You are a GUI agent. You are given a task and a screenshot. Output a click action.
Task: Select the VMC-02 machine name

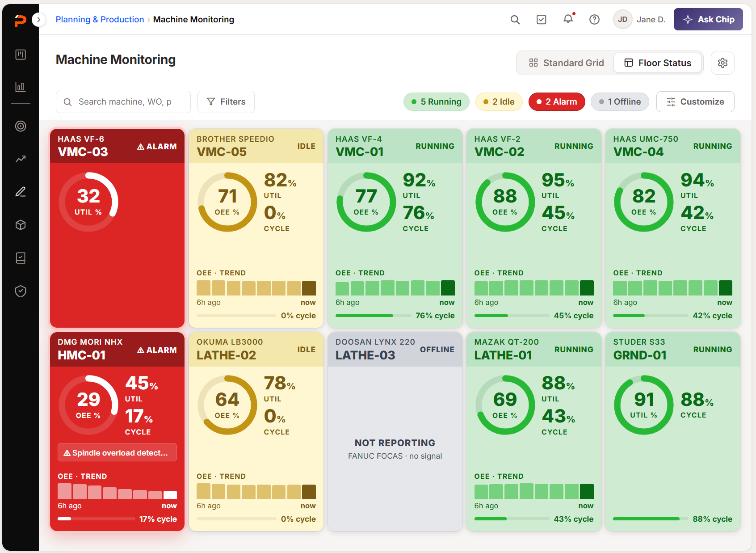pyautogui.click(x=499, y=152)
